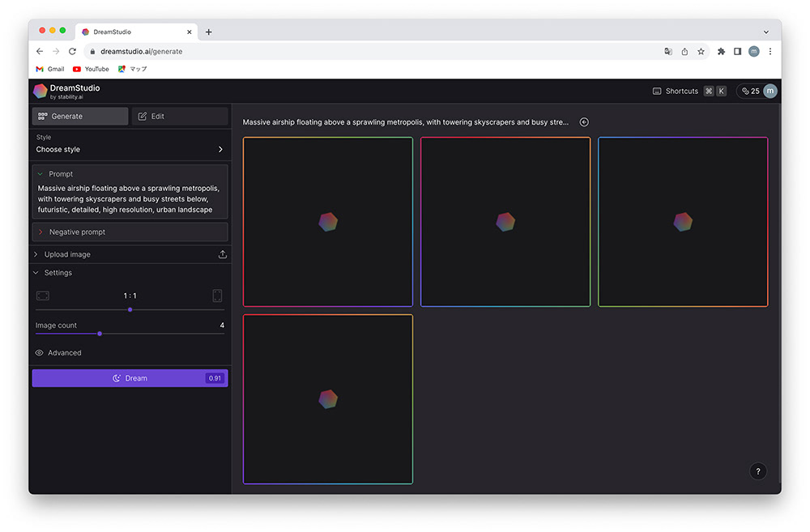This screenshot has height=532, width=810.
Task: Bookmark this page with the star
Action: tap(701, 51)
